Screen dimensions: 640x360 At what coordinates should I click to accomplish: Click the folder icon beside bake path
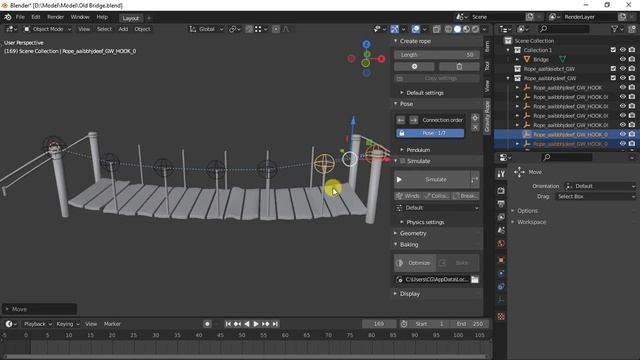click(475, 280)
